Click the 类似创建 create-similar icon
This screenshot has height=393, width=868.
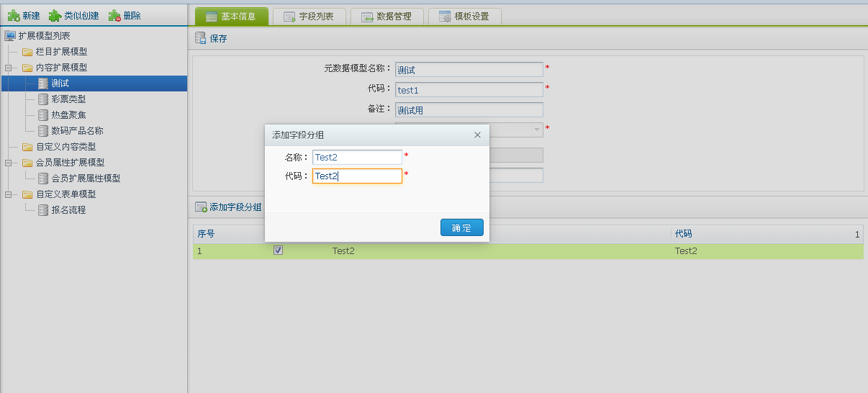55,15
